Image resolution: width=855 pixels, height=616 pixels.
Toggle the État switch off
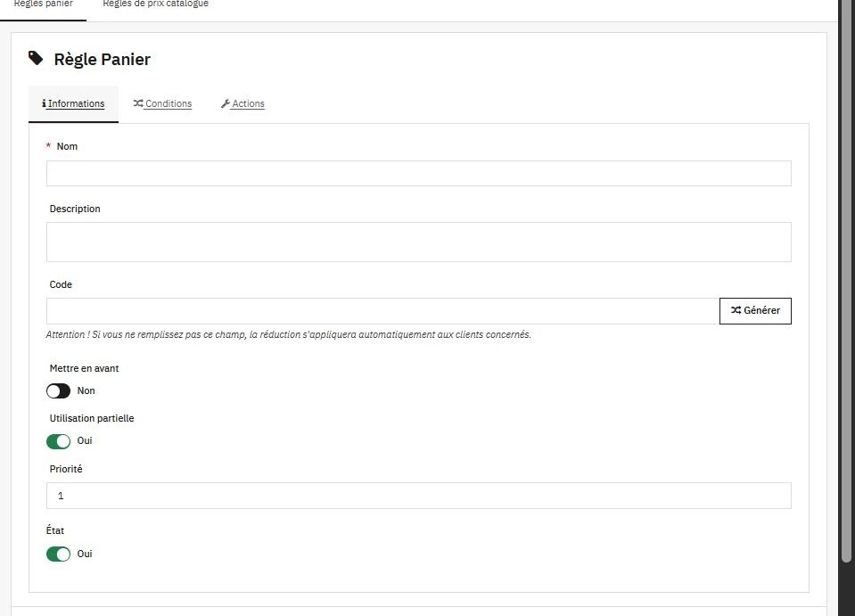pos(58,554)
